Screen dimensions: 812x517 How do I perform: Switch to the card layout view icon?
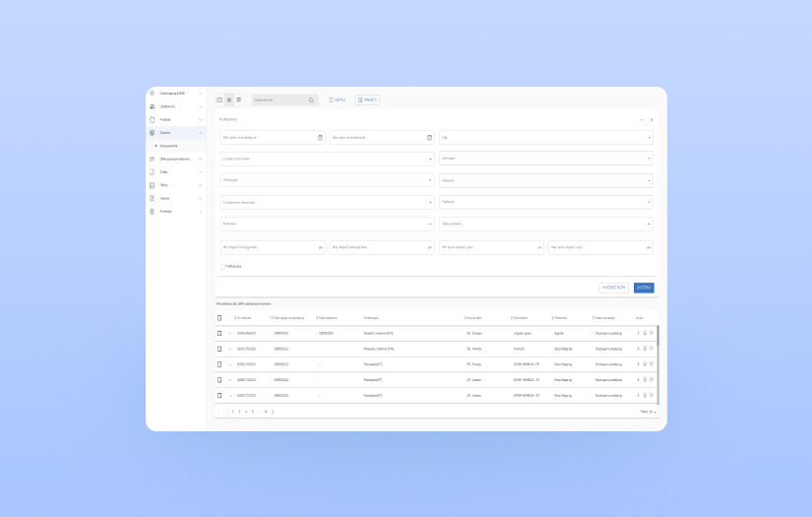219,100
